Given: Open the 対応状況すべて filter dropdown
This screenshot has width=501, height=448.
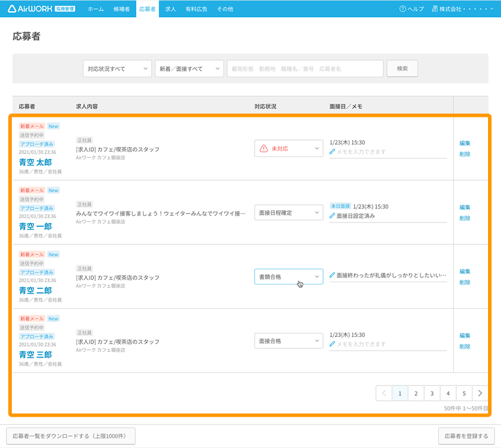Looking at the screenshot, I should coord(117,68).
